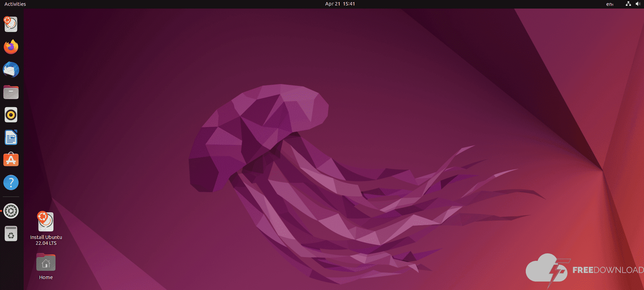Viewport: 644px width, 290px height.
Task: Open Firefox from the dock
Action: coord(11,47)
